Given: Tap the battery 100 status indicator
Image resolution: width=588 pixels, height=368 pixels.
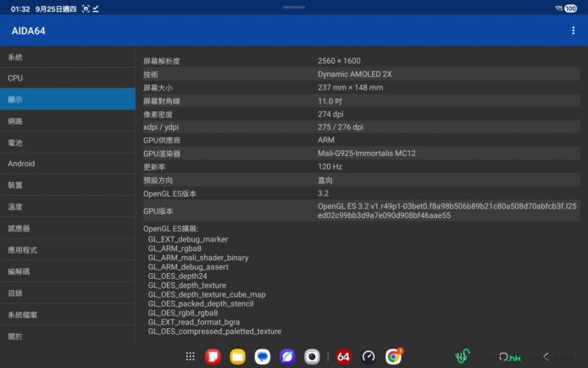Looking at the screenshot, I should [571, 8].
